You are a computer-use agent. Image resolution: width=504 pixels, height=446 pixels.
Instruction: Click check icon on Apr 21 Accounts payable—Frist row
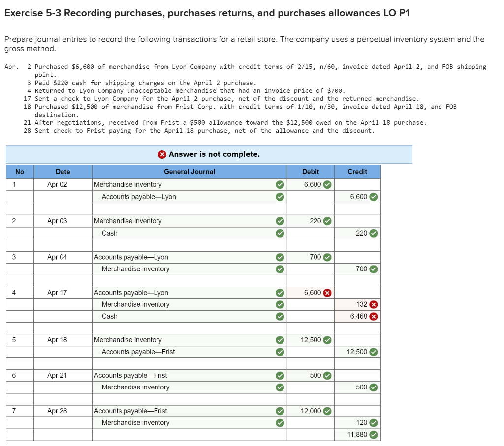tap(280, 376)
